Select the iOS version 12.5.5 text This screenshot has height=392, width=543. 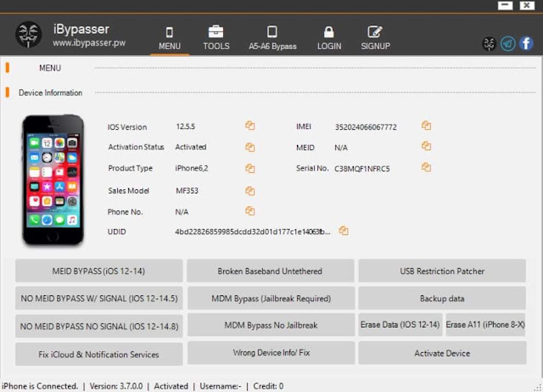coord(185,126)
